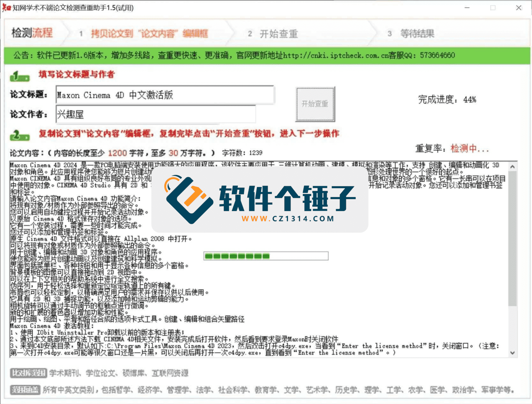
Task: Click the text 学术期刊、学位论文、硕博库、互联网资源
Action: point(119,373)
